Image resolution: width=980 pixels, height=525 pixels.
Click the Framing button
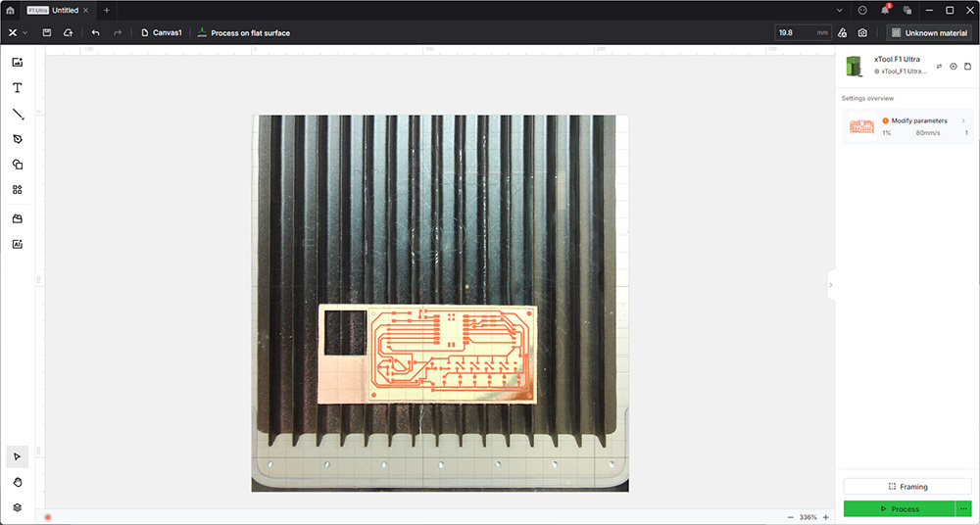(x=907, y=486)
